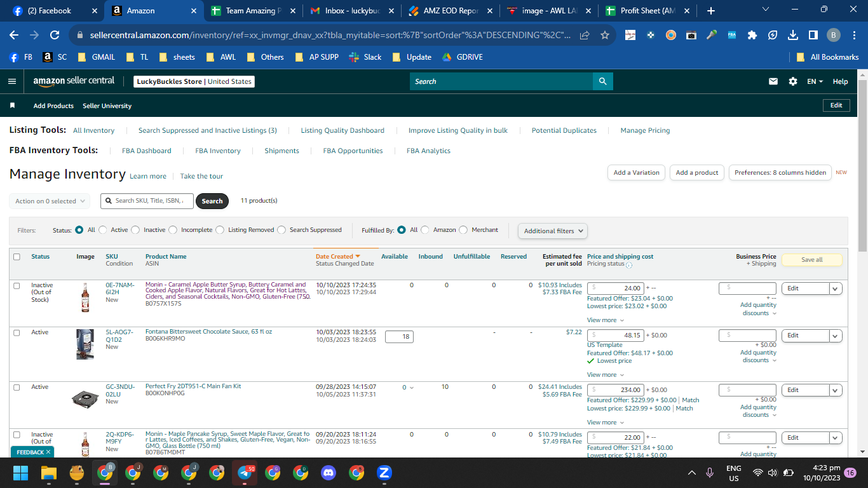Click the Add a product button
Image resolution: width=868 pixels, height=488 pixels.
click(x=697, y=172)
